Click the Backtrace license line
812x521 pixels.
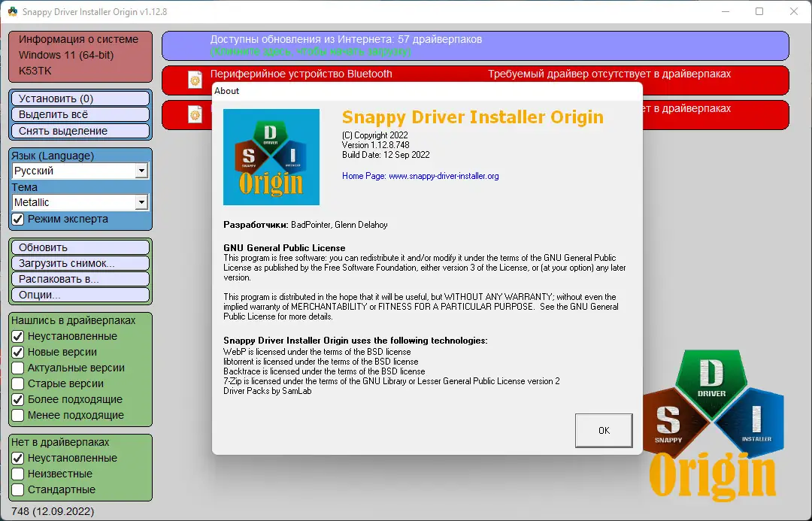[x=324, y=371]
